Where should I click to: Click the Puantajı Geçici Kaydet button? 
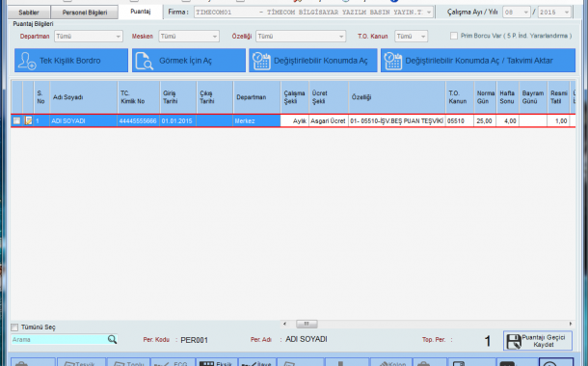click(538, 341)
